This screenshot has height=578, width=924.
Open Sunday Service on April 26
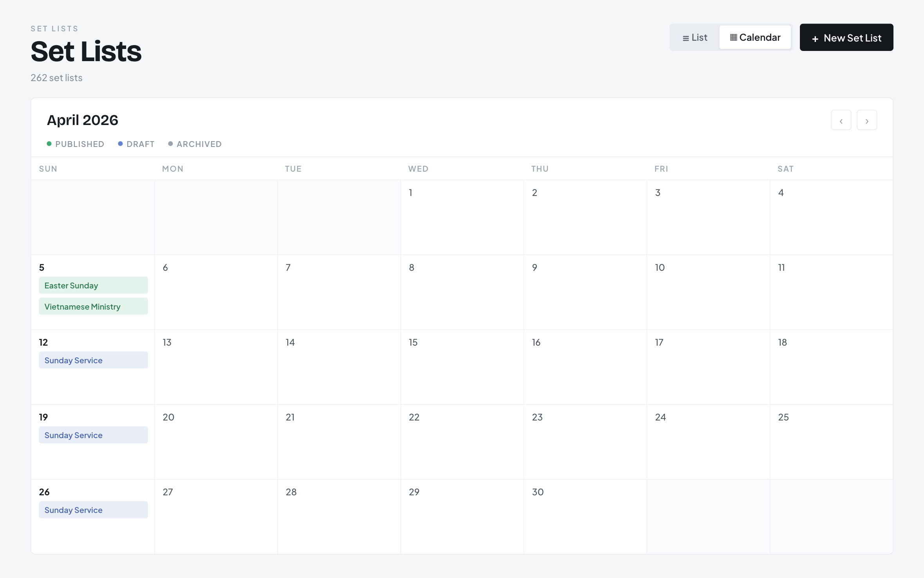tap(93, 510)
